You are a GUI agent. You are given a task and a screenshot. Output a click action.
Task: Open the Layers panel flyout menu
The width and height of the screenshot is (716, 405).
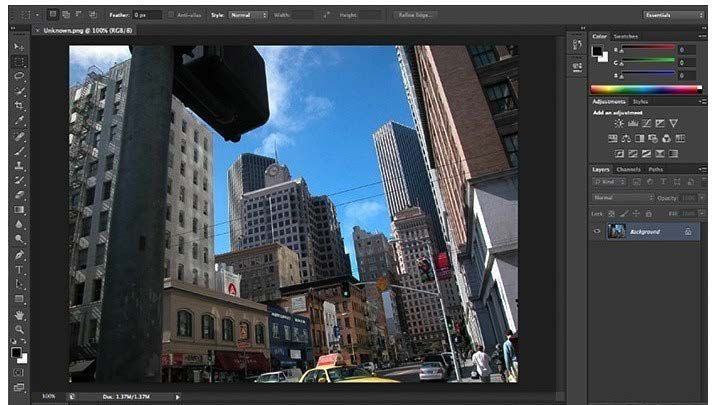click(x=702, y=169)
